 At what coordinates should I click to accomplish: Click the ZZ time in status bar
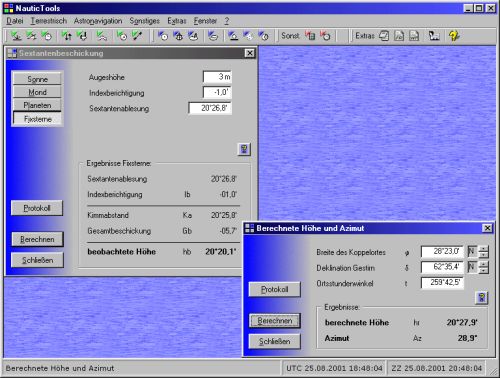click(x=436, y=368)
